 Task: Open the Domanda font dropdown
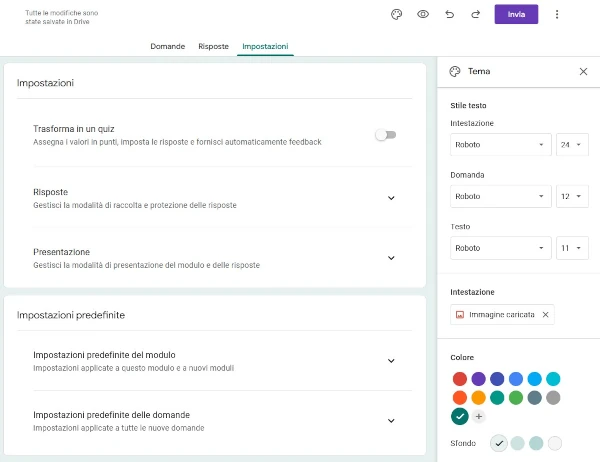(x=501, y=196)
